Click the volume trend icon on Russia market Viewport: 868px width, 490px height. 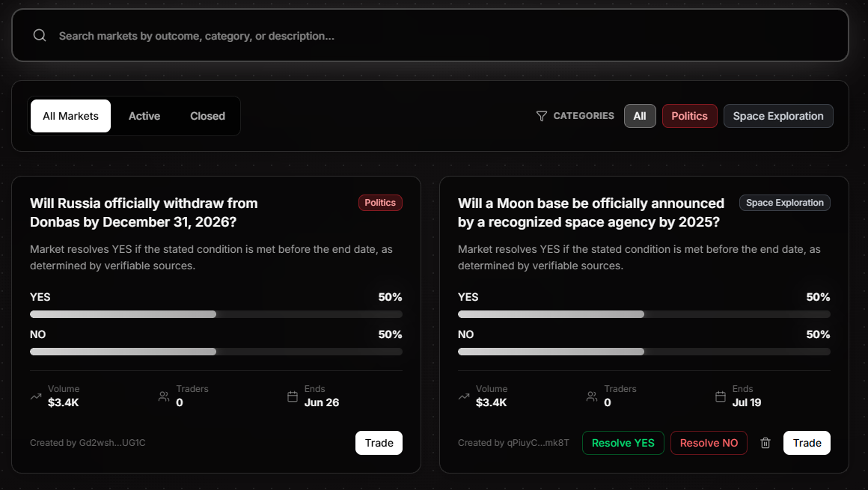pyautogui.click(x=36, y=396)
